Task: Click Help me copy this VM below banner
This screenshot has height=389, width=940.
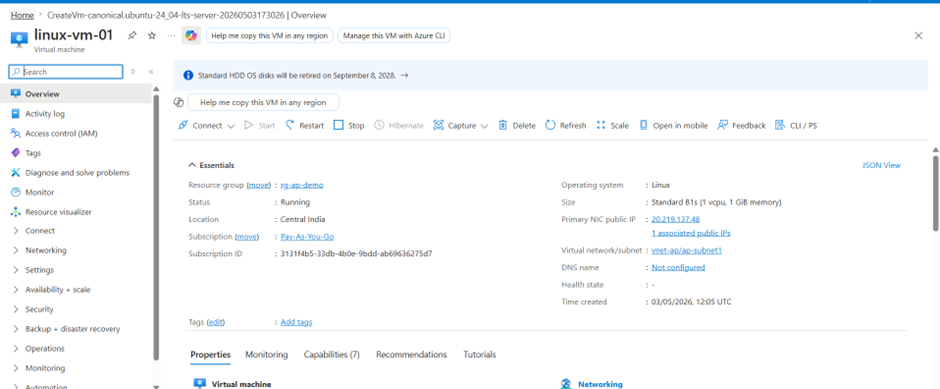Action: point(263,102)
